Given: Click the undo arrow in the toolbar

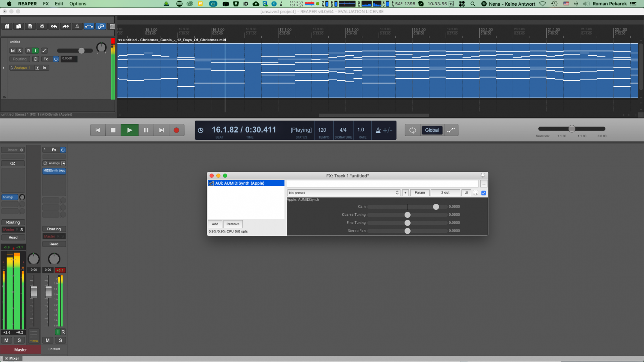Looking at the screenshot, I should tap(54, 27).
